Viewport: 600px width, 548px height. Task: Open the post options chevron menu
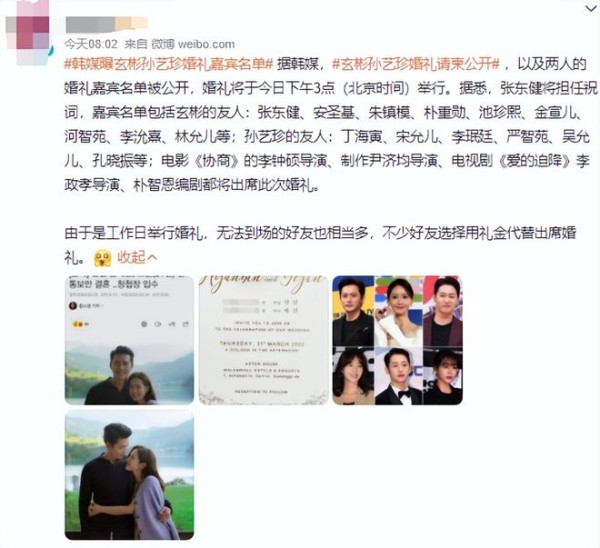591,9
